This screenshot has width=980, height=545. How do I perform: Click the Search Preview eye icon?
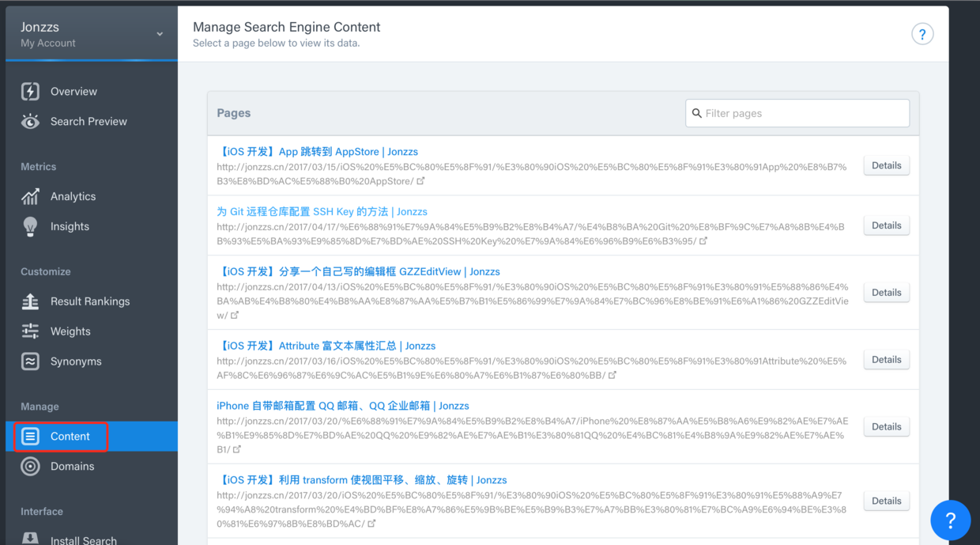tap(30, 122)
